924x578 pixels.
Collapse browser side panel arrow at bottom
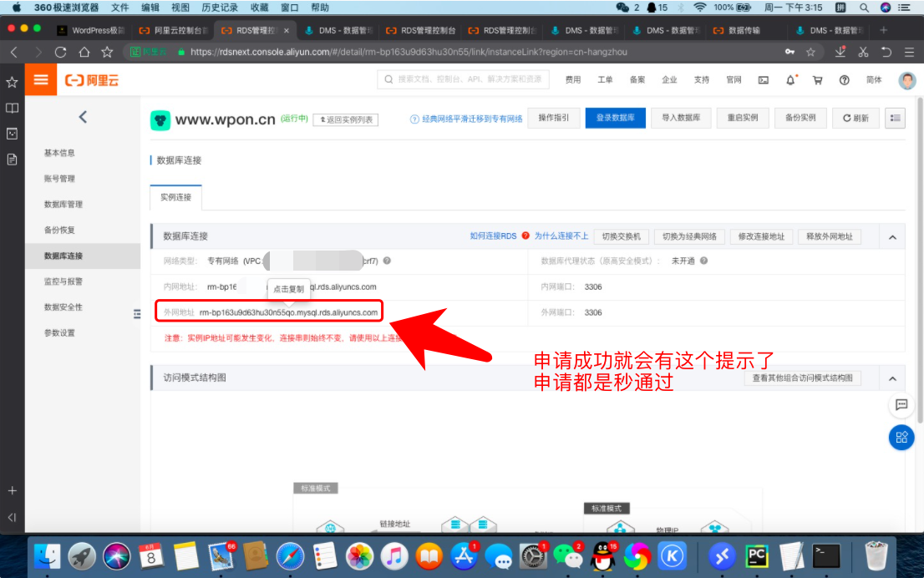click(x=12, y=517)
